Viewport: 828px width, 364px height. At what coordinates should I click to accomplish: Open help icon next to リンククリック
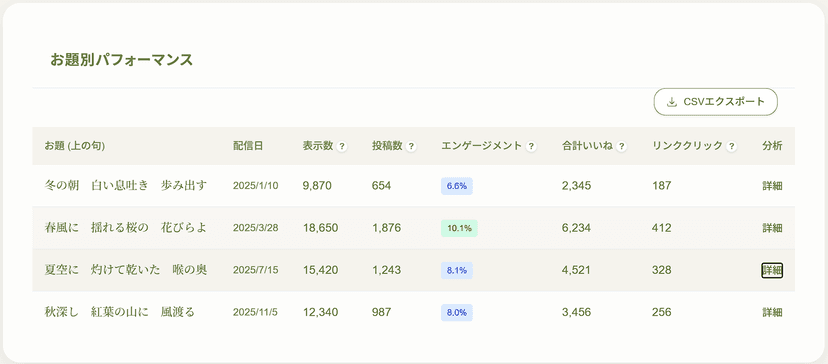(x=731, y=147)
